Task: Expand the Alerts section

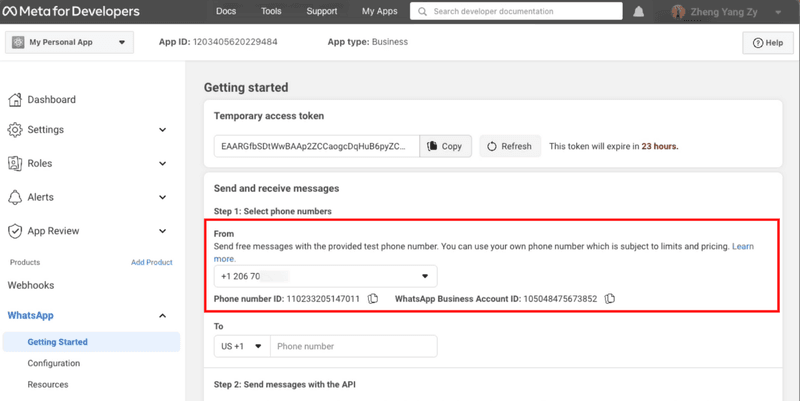Action: coord(162,197)
